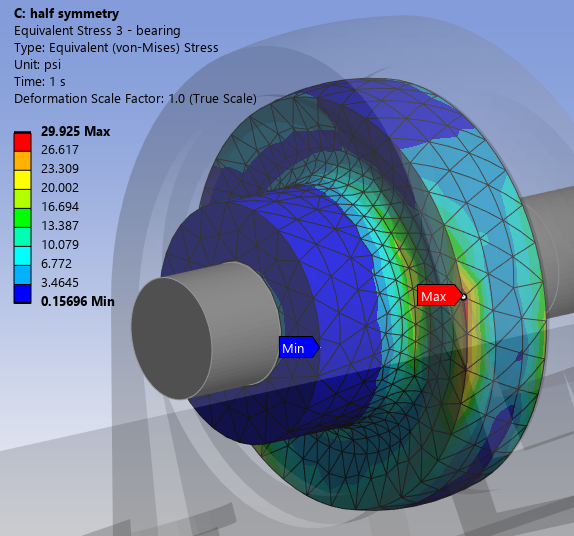The image size is (574, 536).
Task: Select the yellow legend color band
Action: point(22,179)
